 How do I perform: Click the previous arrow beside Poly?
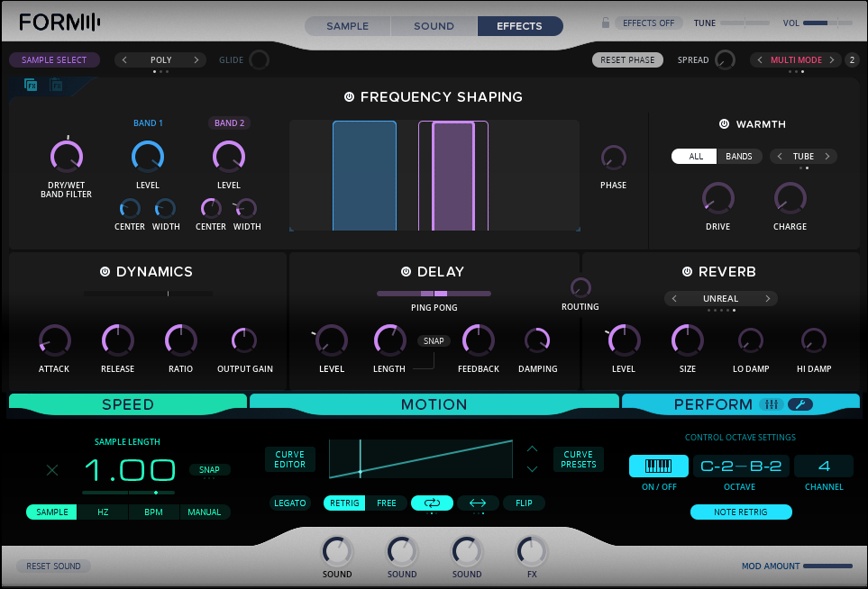124,59
